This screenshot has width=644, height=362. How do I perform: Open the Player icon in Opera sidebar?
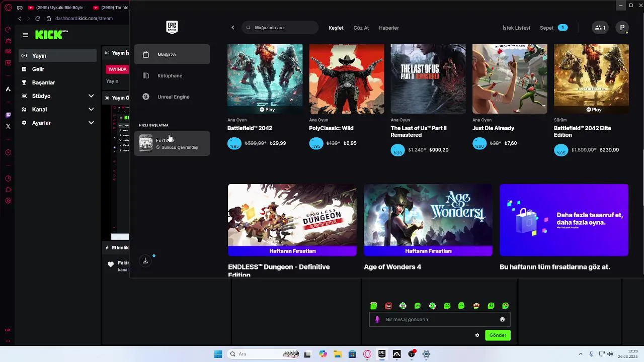click(x=8, y=152)
